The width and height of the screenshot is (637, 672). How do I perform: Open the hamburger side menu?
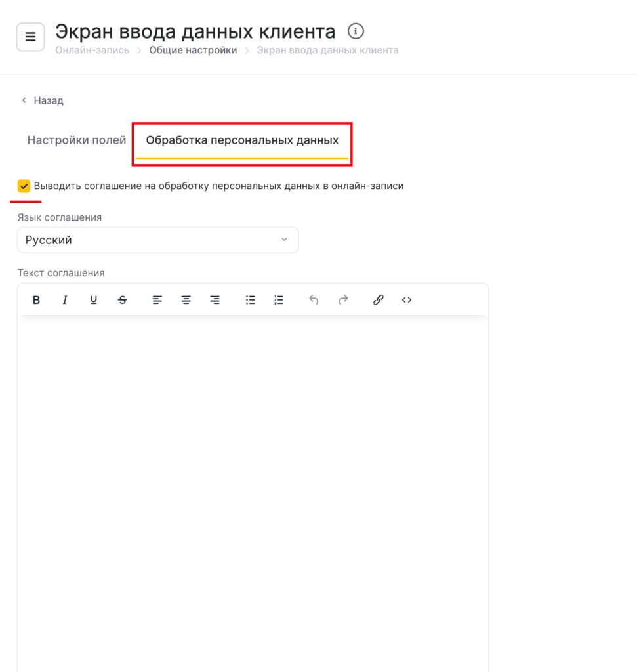[30, 37]
